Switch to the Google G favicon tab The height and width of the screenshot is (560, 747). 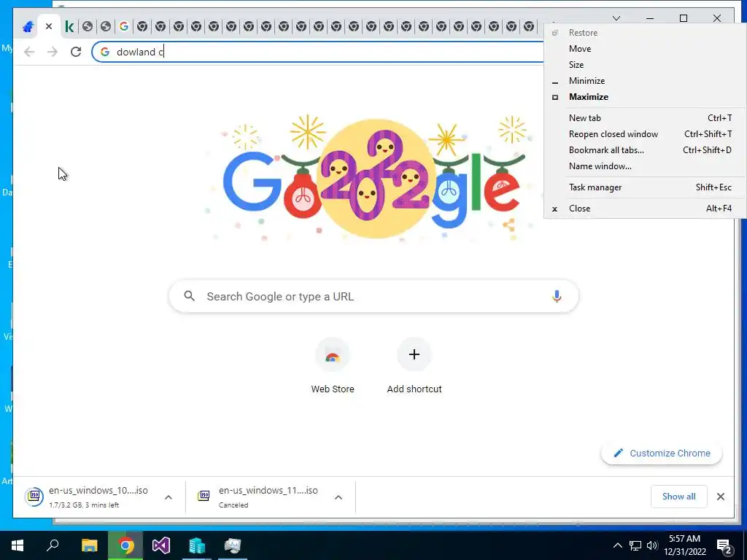click(x=124, y=26)
